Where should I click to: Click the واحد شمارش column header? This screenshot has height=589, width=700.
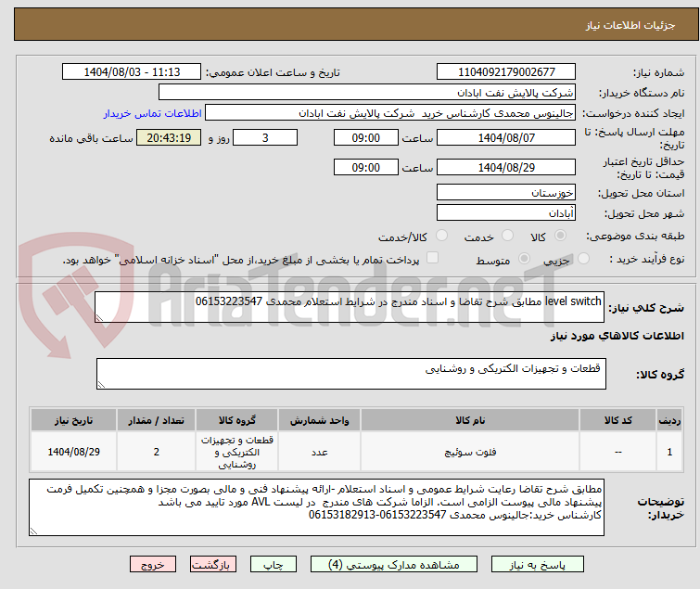319,420
